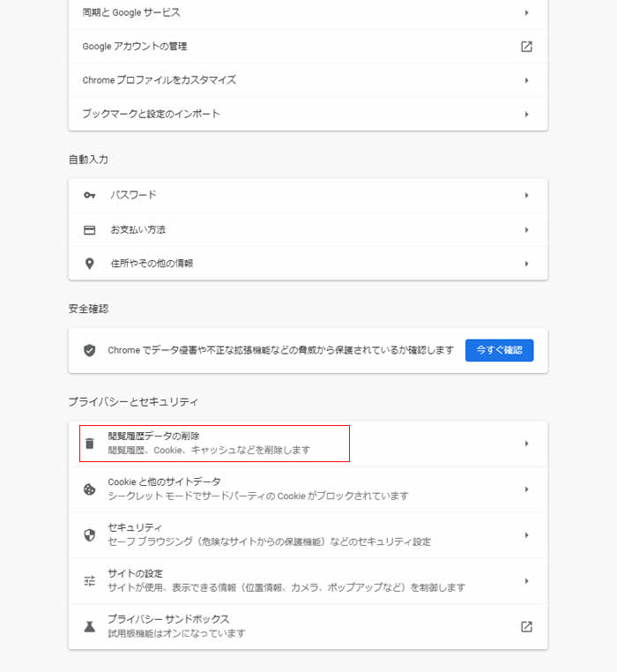Click the trash can icon for 閲覧履歴データの削除
617x672 pixels.
(x=90, y=443)
